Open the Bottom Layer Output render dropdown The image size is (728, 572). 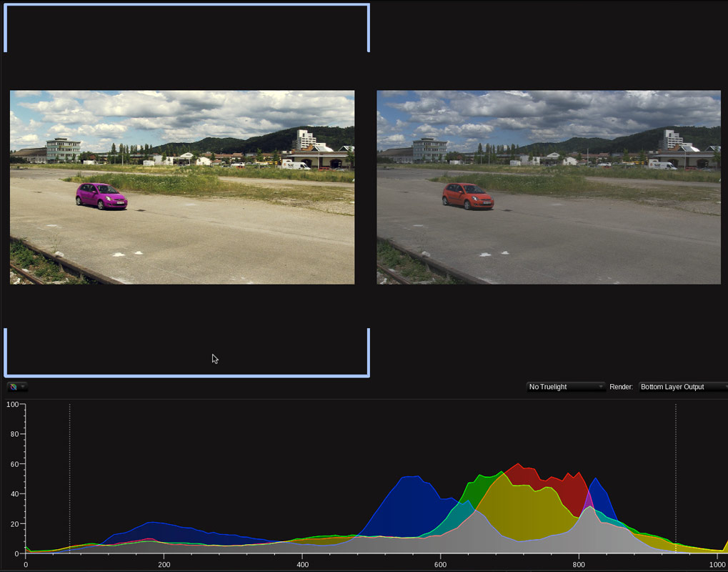(682, 386)
